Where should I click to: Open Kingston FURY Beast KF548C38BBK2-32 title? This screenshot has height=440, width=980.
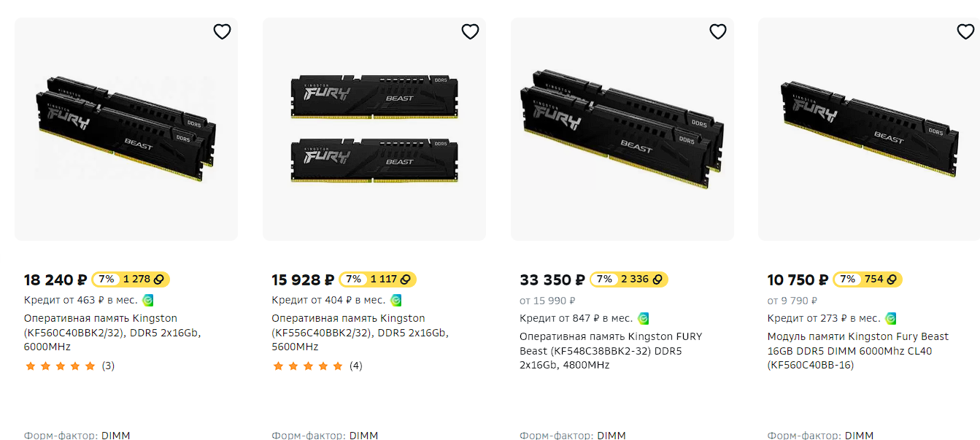[610, 350]
